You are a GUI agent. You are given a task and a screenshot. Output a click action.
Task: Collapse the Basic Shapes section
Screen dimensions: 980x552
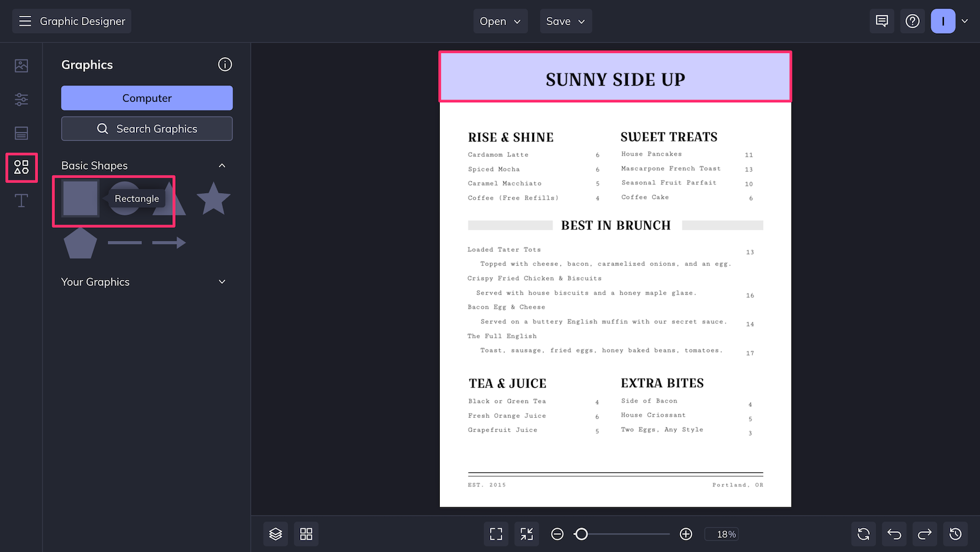tap(222, 165)
